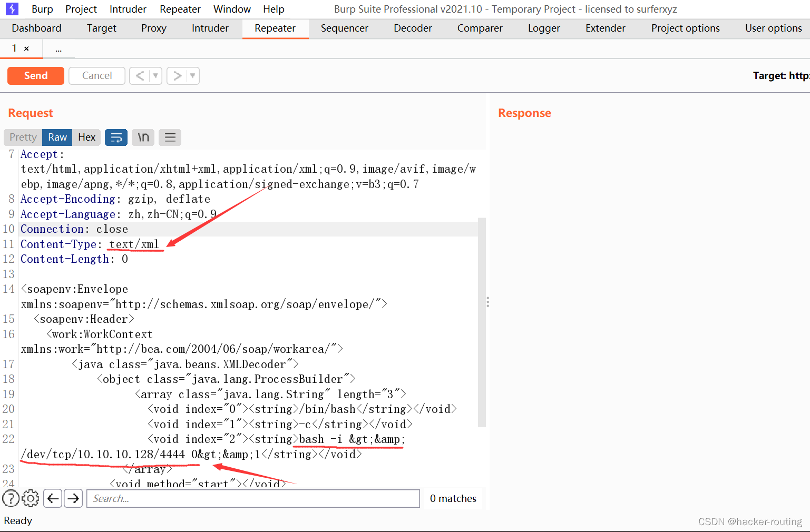
Task: Switch to Logger tab
Action: point(544,28)
